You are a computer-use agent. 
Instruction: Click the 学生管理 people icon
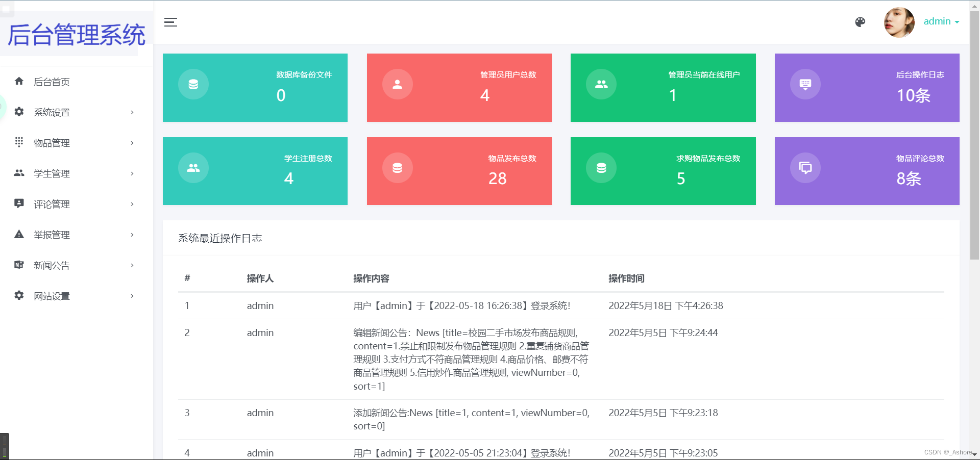point(19,173)
